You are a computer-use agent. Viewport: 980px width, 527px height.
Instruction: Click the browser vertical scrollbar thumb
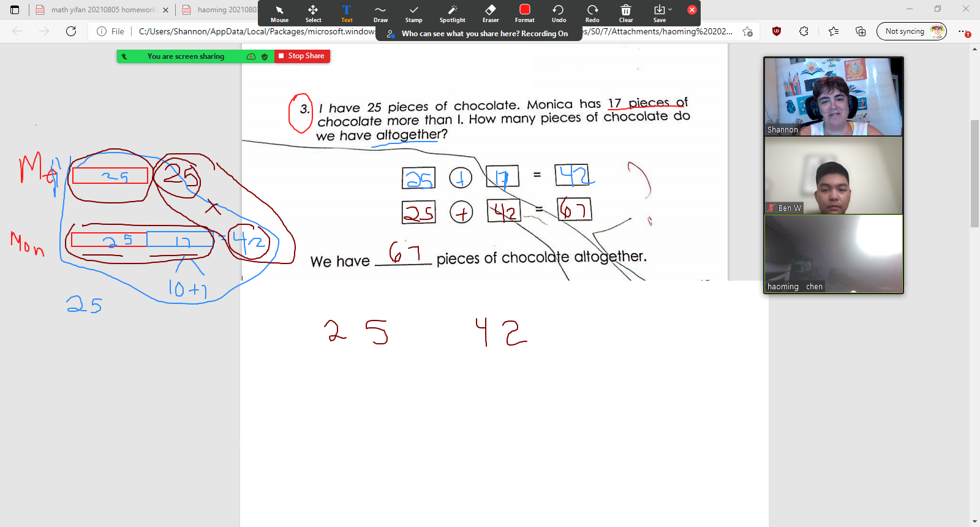[974, 174]
